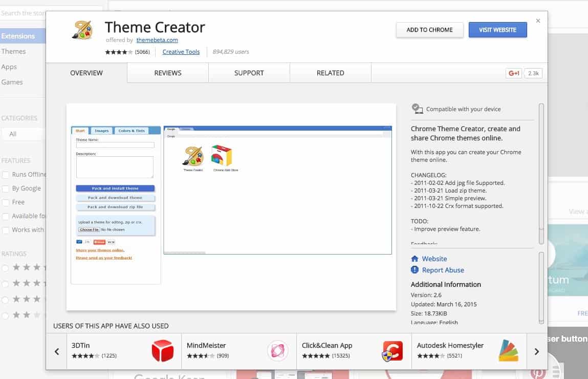Toggle the By Google checkbox
The width and height of the screenshot is (588, 379).
click(6, 188)
